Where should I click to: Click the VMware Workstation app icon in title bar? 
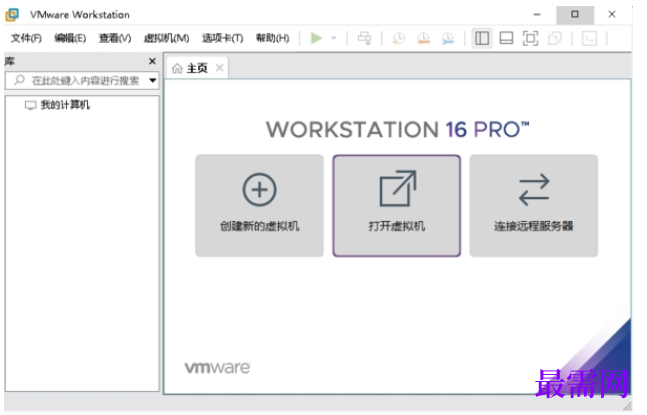click(x=12, y=15)
